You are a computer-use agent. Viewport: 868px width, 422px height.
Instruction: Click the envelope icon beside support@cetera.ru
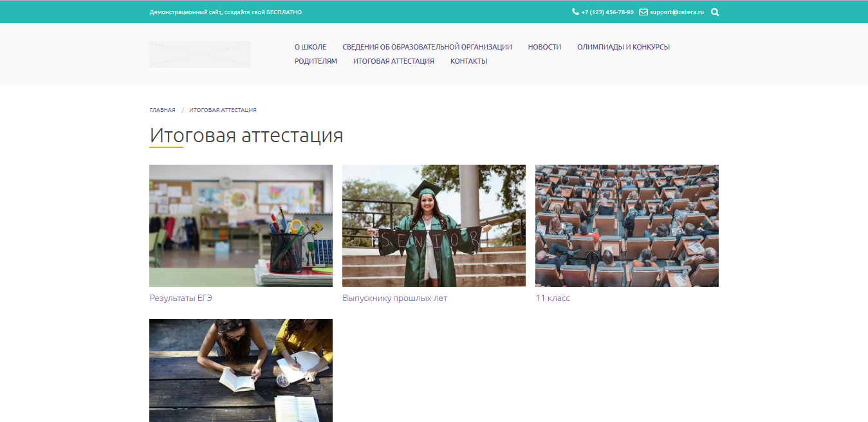pos(642,12)
